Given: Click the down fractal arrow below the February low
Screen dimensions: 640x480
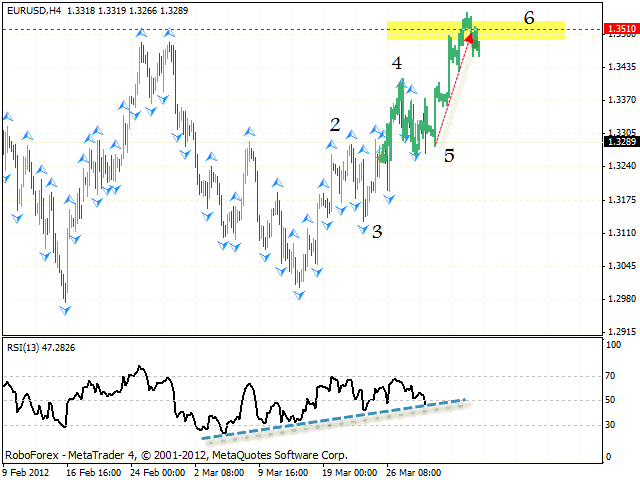Looking at the screenshot, I should [66, 310].
